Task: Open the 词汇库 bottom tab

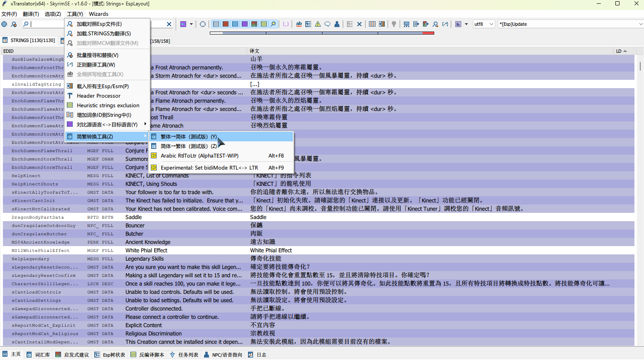Action: [38, 355]
